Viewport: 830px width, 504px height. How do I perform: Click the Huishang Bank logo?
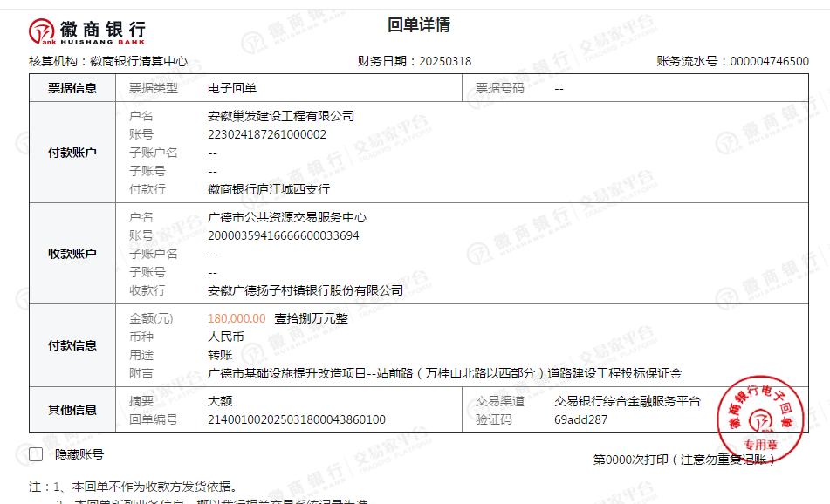click(87, 32)
